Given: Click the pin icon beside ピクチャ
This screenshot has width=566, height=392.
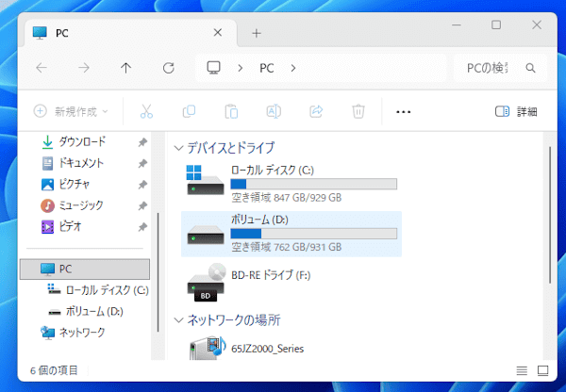Looking at the screenshot, I should (142, 185).
